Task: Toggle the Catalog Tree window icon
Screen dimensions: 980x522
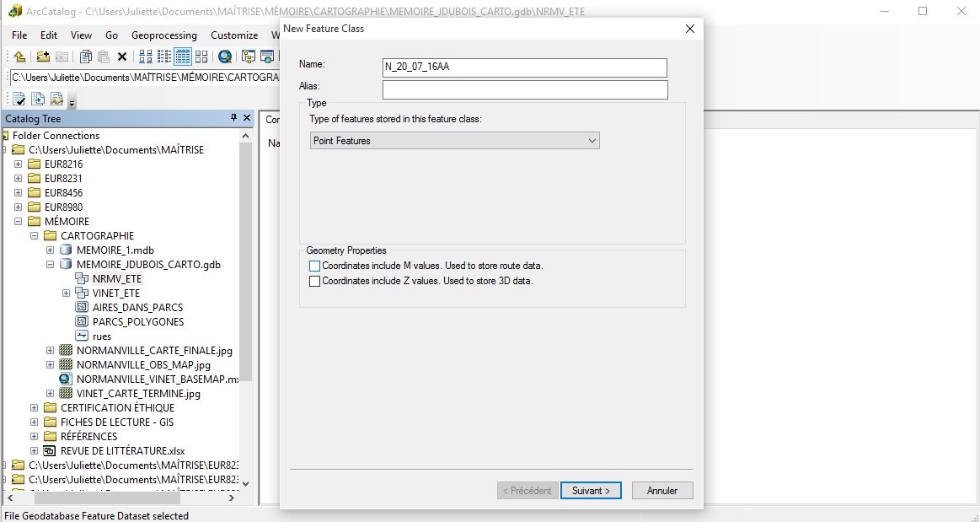Action: click(x=248, y=57)
